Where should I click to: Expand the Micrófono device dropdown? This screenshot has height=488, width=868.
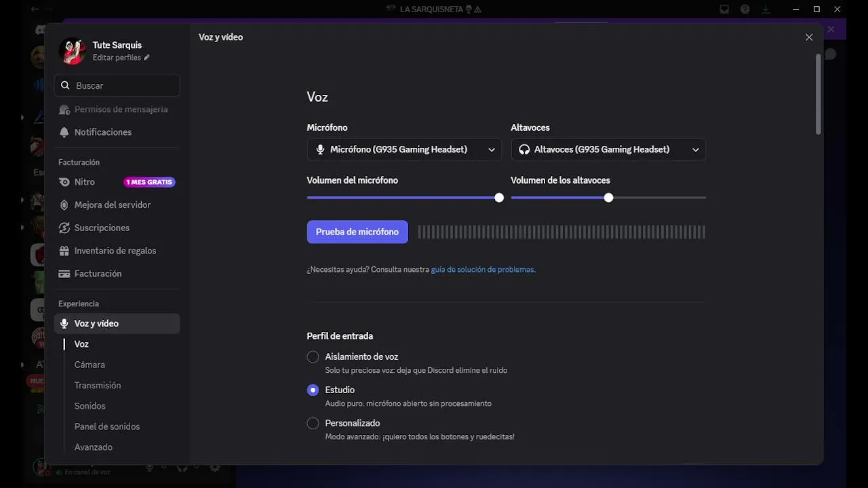coord(404,150)
